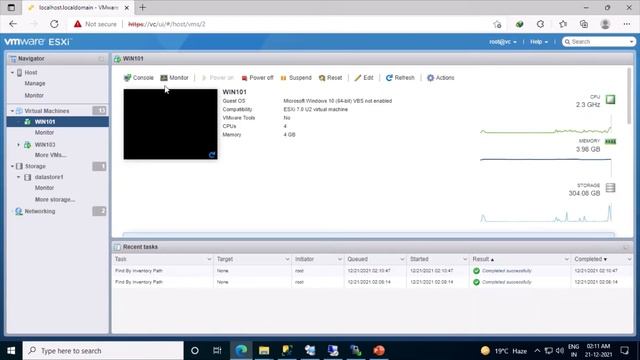Click More storage... link
The image size is (640, 360).
pyautogui.click(x=55, y=200)
